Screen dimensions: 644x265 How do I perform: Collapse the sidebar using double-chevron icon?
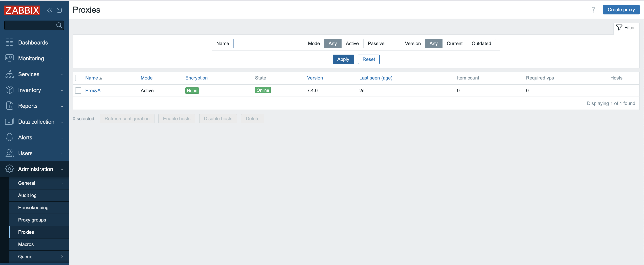(x=50, y=10)
